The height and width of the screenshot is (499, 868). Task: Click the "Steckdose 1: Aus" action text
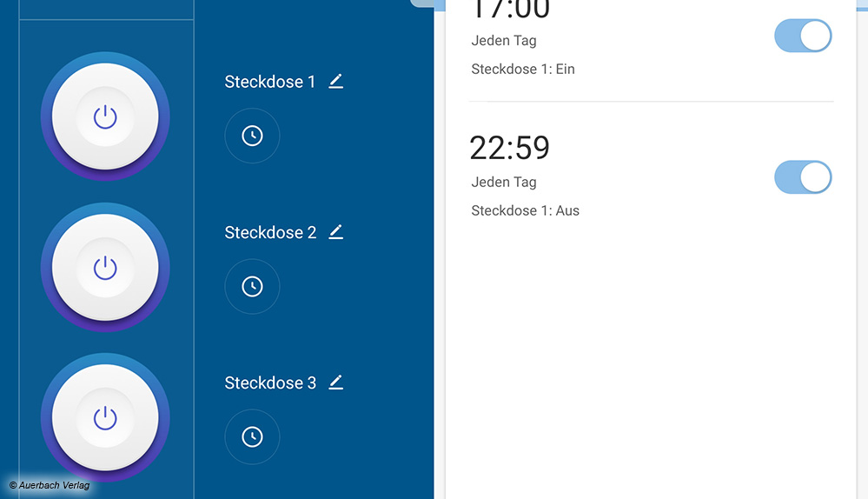[525, 210]
